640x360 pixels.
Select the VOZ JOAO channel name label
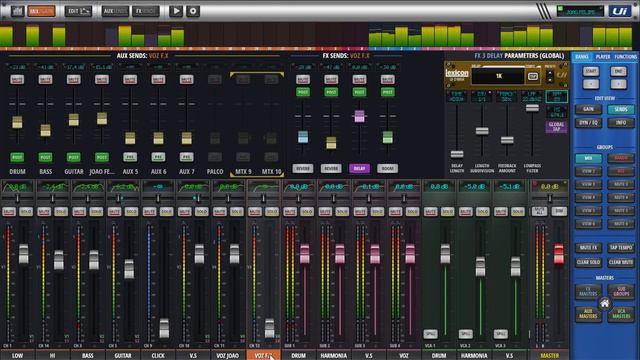coord(228,356)
